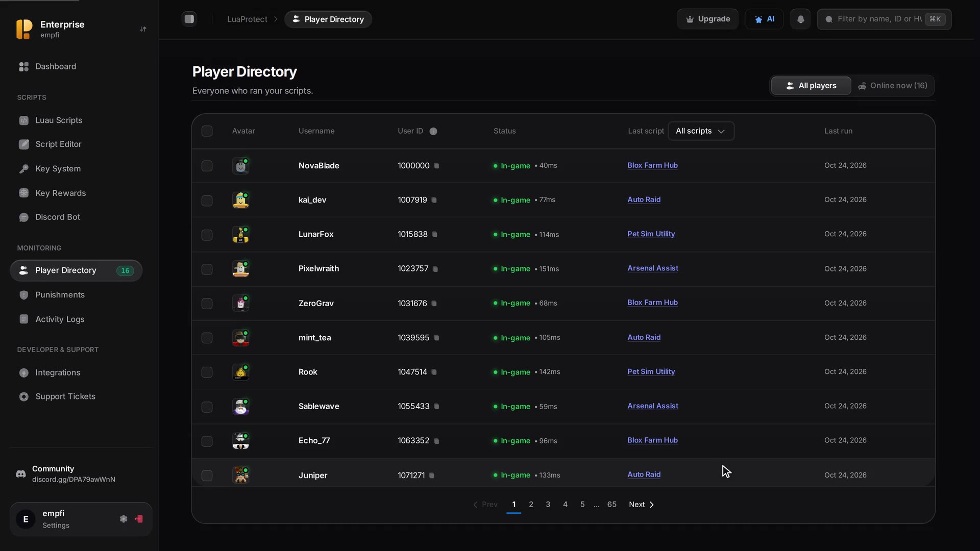Open settings gear next to empfi

coord(124,519)
